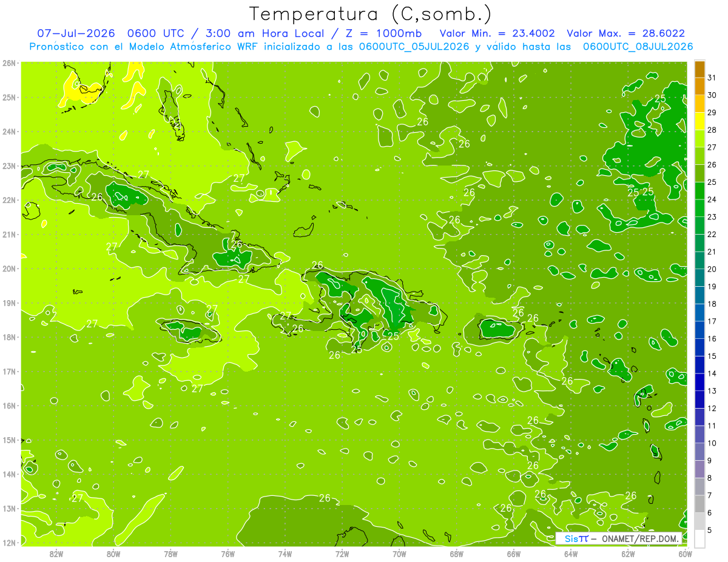Image resolution: width=728 pixels, height=562 pixels.
Task: Click the 70W longitude label
Action: coord(399,553)
